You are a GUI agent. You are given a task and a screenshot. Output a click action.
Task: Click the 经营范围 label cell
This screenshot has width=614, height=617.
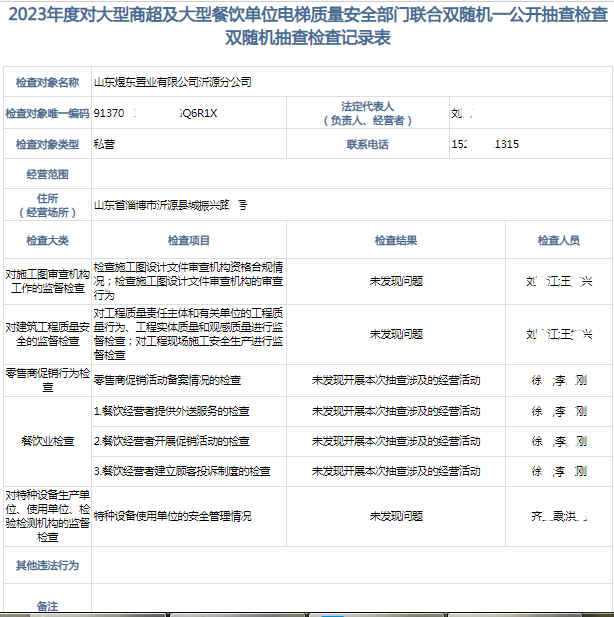coord(47,174)
